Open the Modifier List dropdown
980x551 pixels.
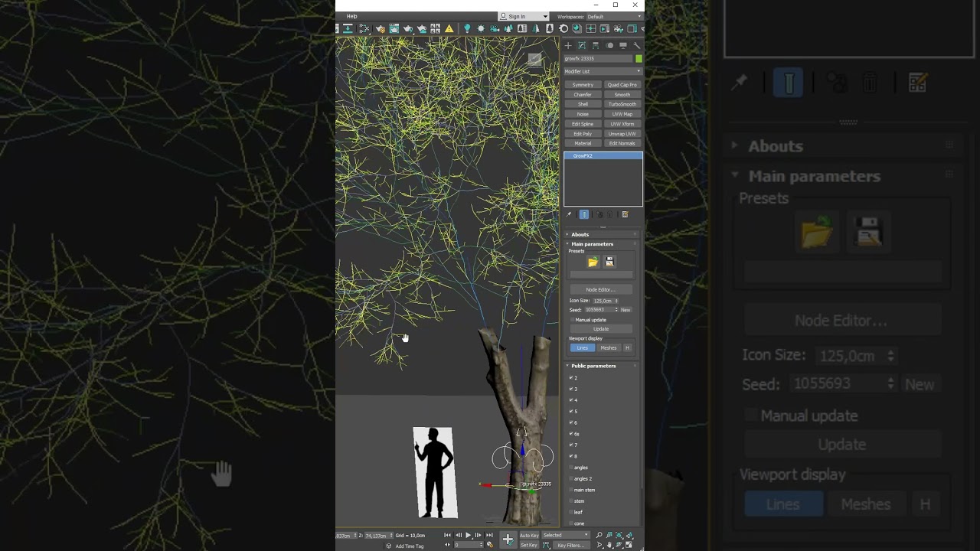coord(603,71)
